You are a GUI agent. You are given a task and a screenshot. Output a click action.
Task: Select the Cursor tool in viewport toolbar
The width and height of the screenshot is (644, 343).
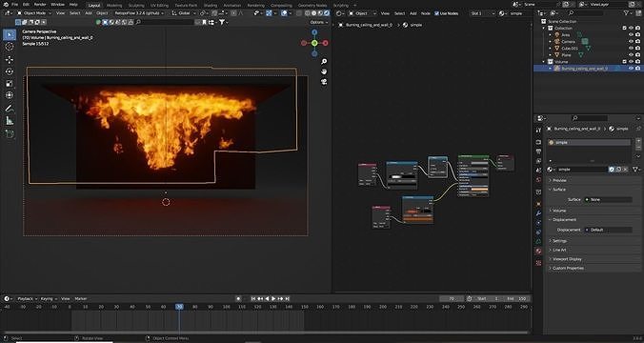(x=9, y=47)
